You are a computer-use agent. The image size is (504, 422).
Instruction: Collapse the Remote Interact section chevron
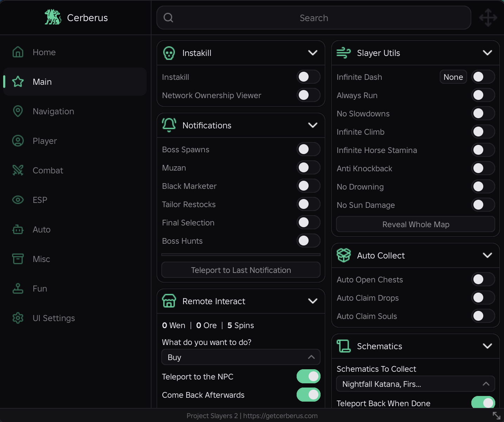click(x=313, y=301)
